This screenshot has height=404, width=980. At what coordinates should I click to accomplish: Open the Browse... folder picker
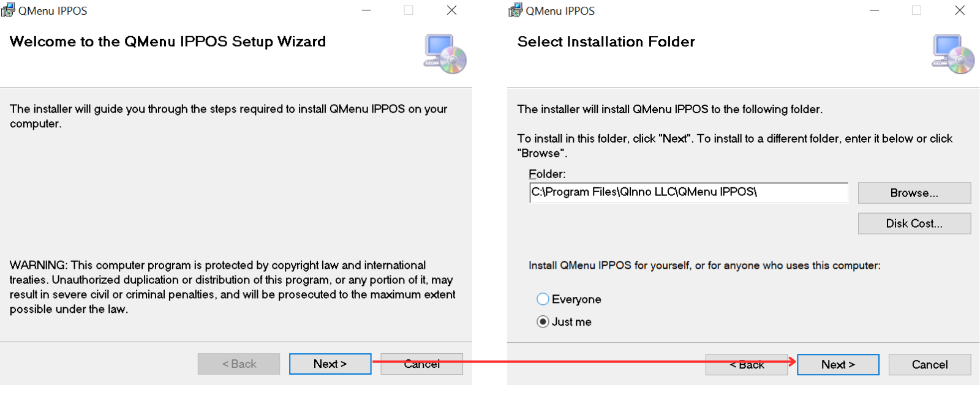914,193
